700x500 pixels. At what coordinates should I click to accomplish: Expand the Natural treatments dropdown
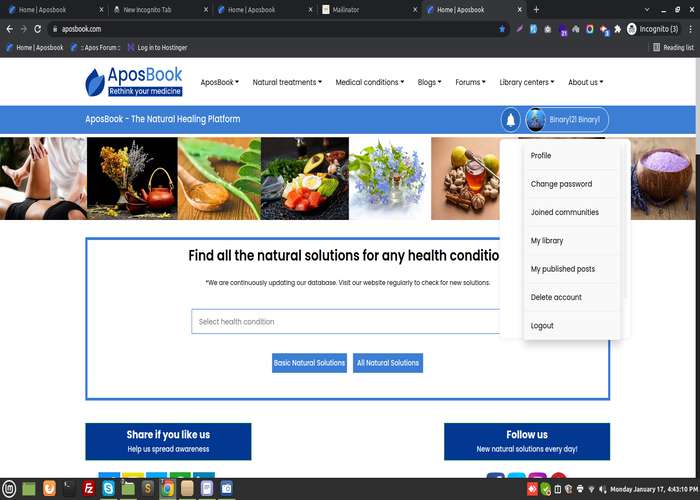pos(287,82)
